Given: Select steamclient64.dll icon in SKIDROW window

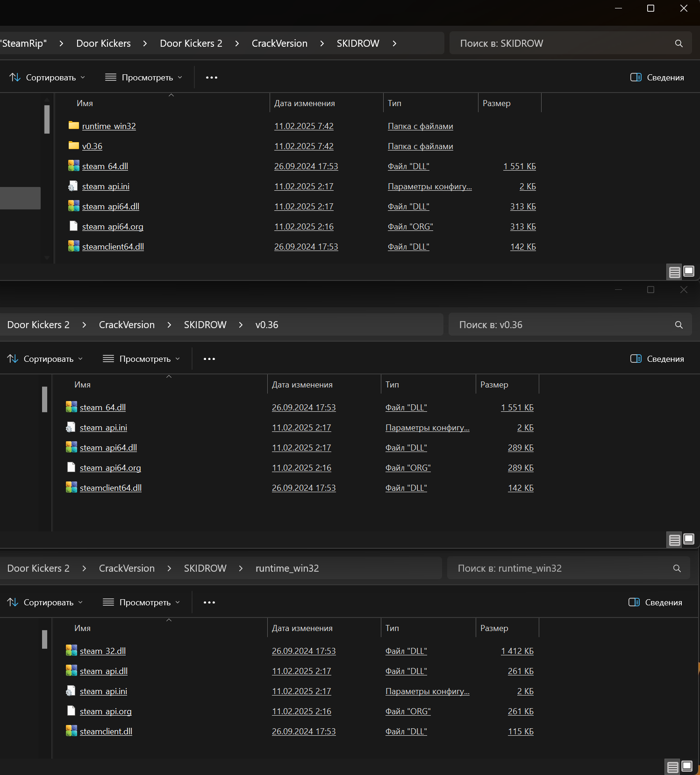Looking at the screenshot, I should pos(73,246).
